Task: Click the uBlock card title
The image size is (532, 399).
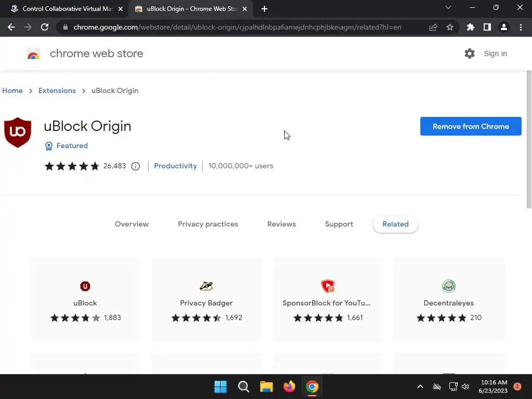Action: (85, 303)
